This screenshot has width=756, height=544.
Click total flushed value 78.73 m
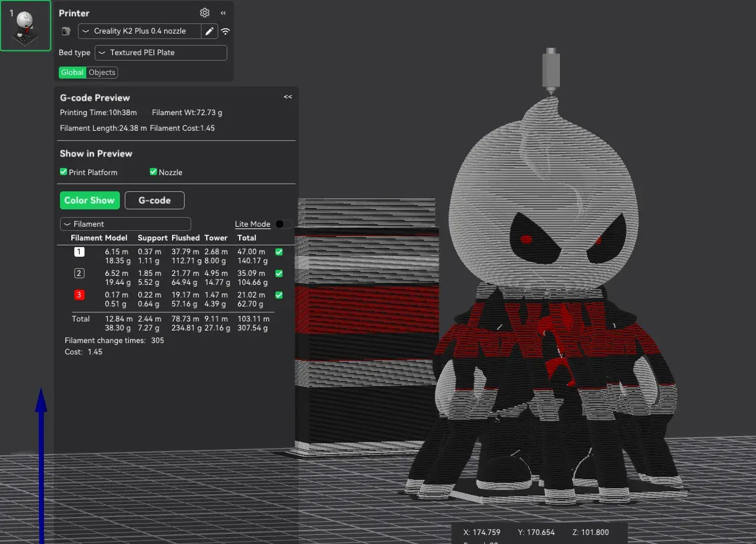(185, 319)
